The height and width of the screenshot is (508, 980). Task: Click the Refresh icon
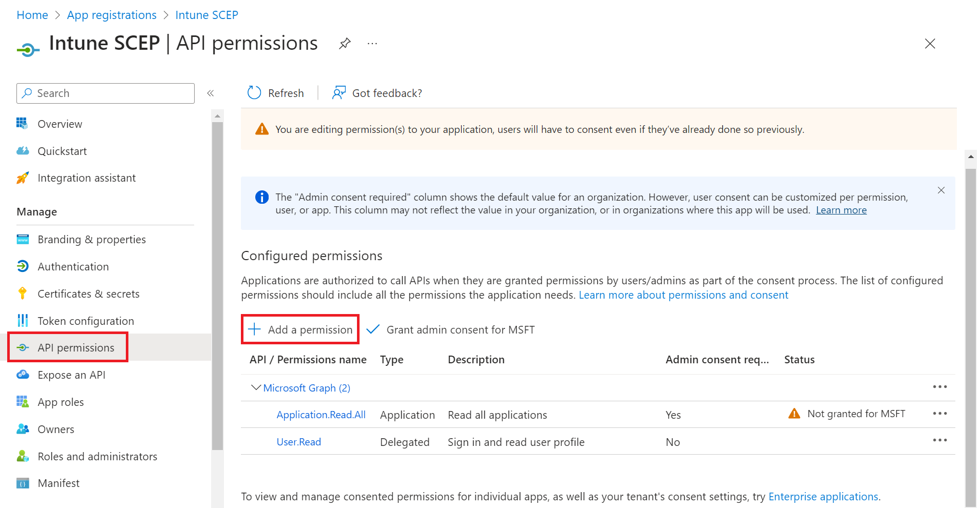point(254,93)
